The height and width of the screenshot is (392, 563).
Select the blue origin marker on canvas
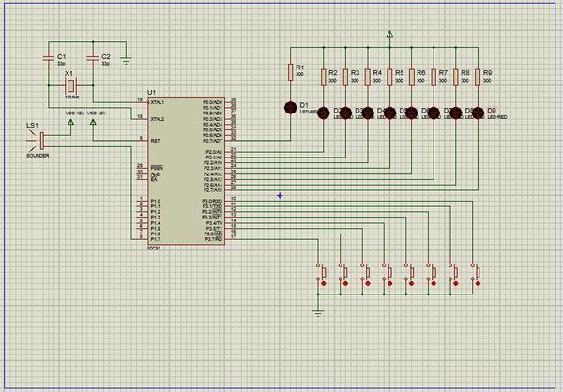pyautogui.click(x=280, y=195)
